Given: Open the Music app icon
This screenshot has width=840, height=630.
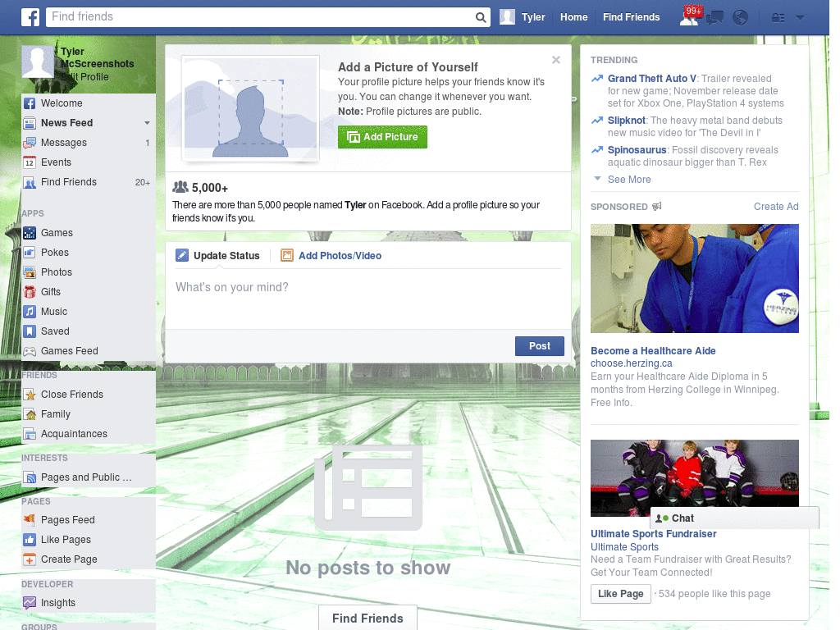Looking at the screenshot, I should point(30,312).
